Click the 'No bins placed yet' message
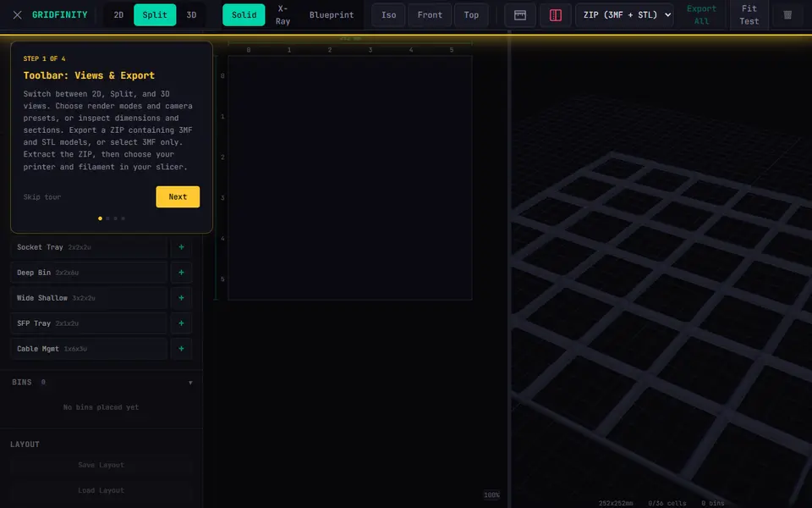This screenshot has height=508, width=812. (x=101, y=407)
